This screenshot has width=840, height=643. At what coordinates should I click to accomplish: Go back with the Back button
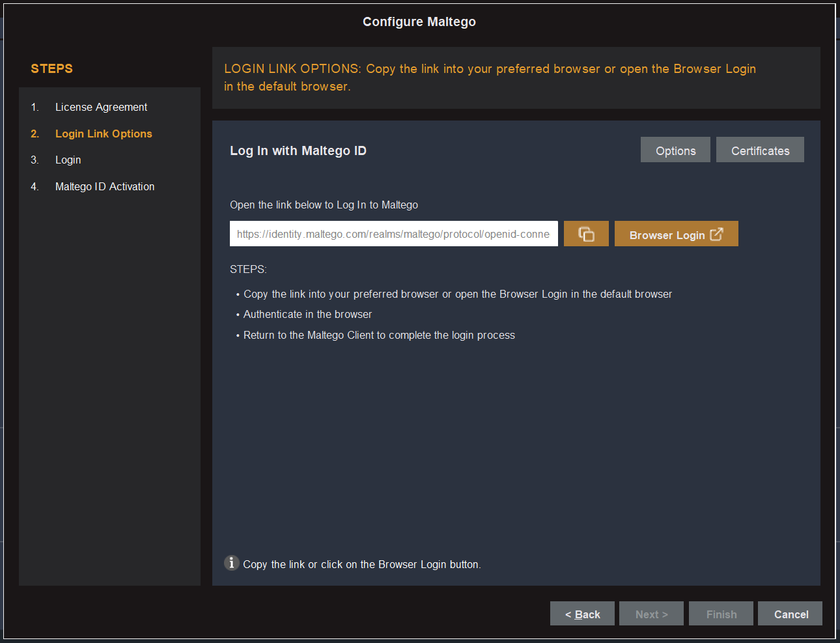(582, 614)
